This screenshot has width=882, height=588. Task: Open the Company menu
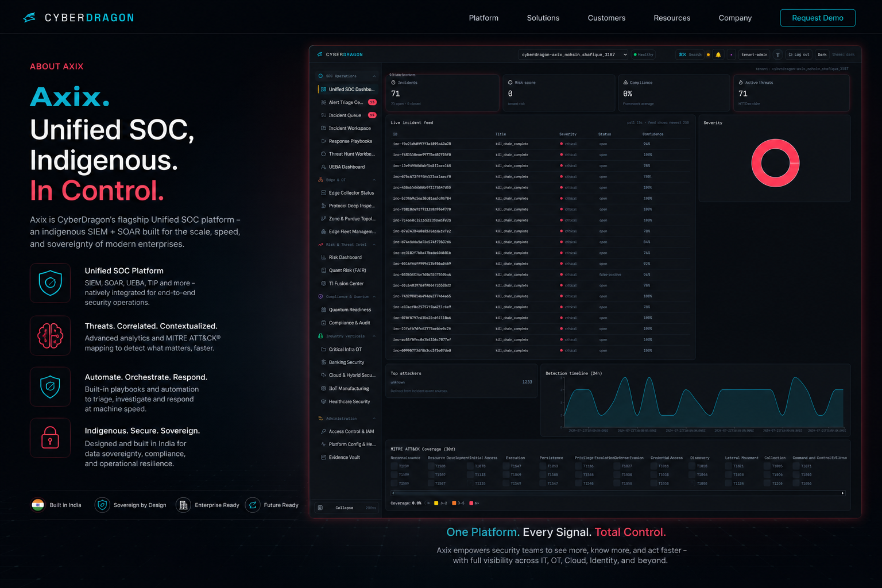coord(735,18)
